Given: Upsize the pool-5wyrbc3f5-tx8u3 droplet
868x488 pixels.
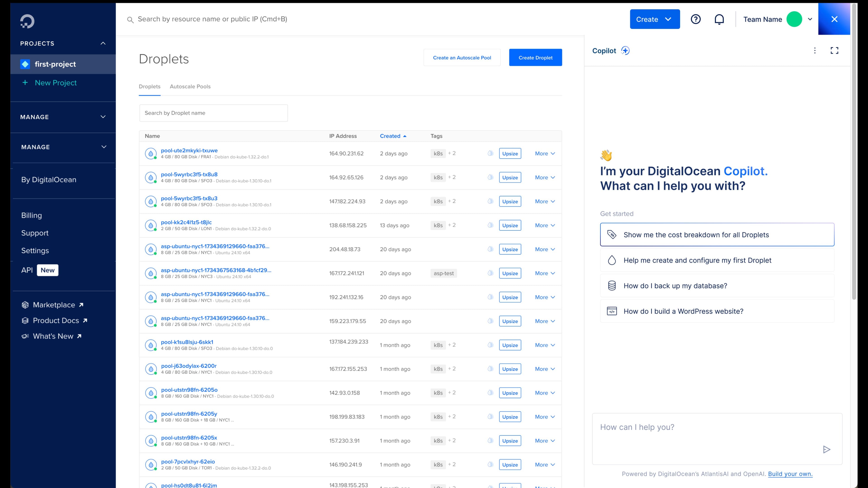Looking at the screenshot, I should 510,201.
